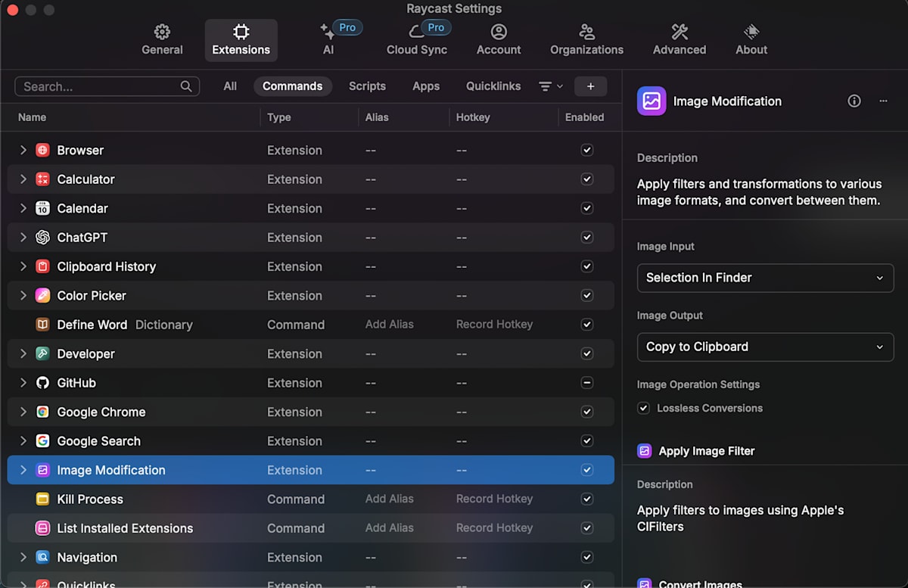The width and height of the screenshot is (908, 588).
Task: Uncheck Lossless Conversions option
Action: coord(643,408)
